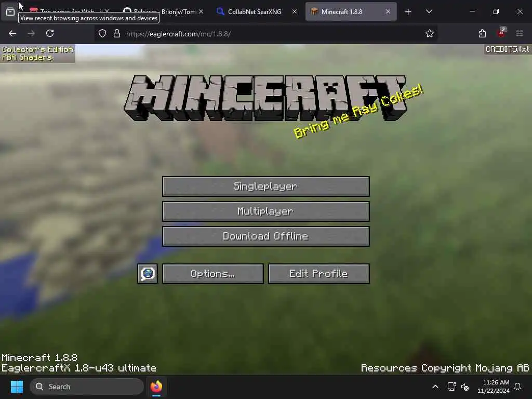This screenshot has width=532, height=399.
Task: Open tracking protection shield icon
Action: coord(102,34)
